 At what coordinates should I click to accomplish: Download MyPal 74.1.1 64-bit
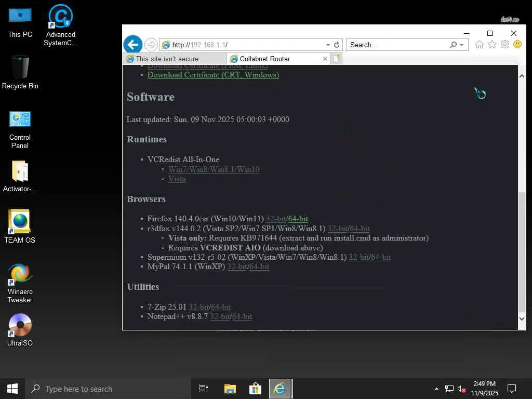click(259, 267)
